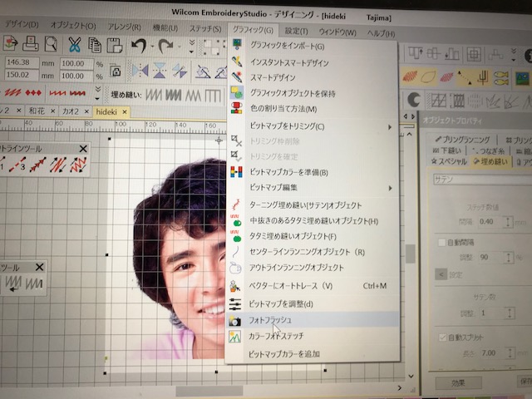Adjust the 長さ 7.00 spinner
The height and width of the screenshot is (399, 532).
coord(510,353)
